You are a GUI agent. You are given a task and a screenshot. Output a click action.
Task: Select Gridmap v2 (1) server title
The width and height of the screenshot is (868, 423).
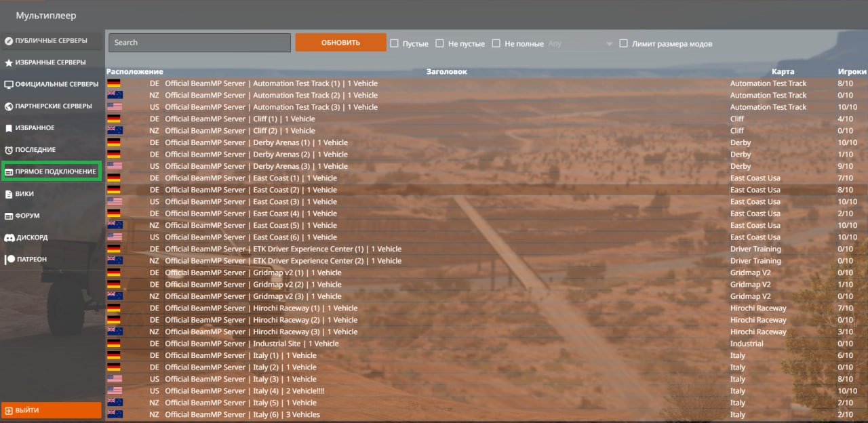tap(253, 273)
